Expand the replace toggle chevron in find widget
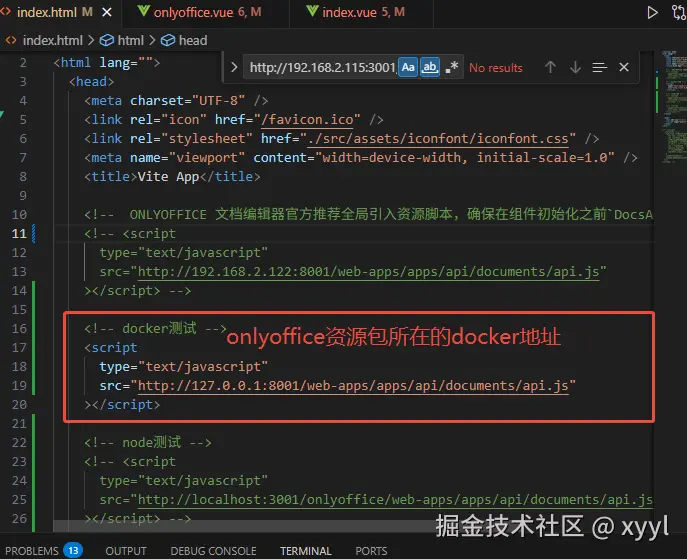The image size is (687, 559). [234, 67]
